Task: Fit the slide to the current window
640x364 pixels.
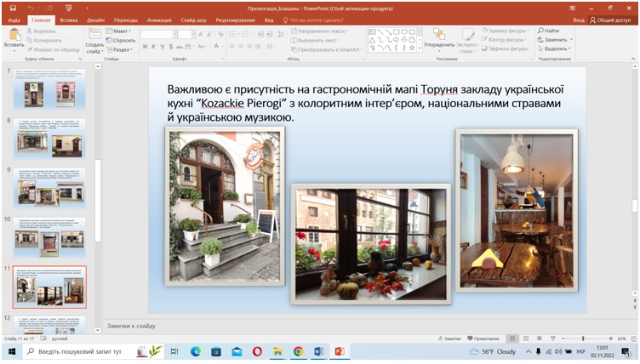Action: tap(633, 338)
